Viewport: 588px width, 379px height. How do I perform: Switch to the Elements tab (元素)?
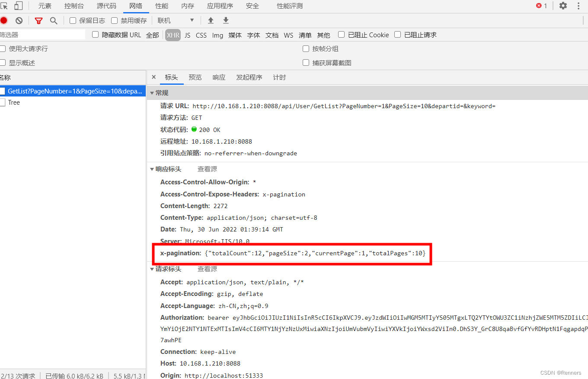click(x=45, y=6)
